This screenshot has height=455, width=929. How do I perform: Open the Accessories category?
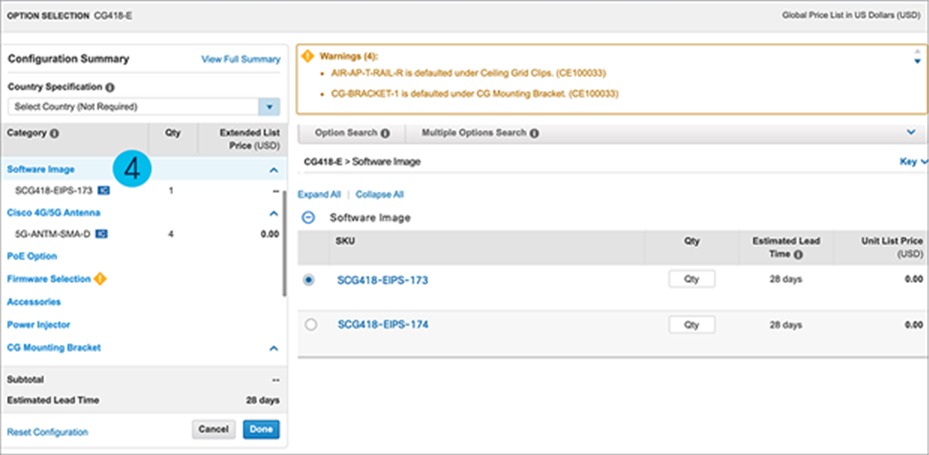[34, 302]
